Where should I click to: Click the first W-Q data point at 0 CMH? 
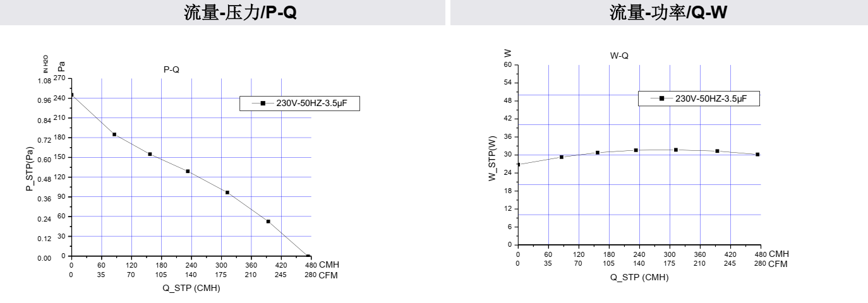(x=518, y=165)
